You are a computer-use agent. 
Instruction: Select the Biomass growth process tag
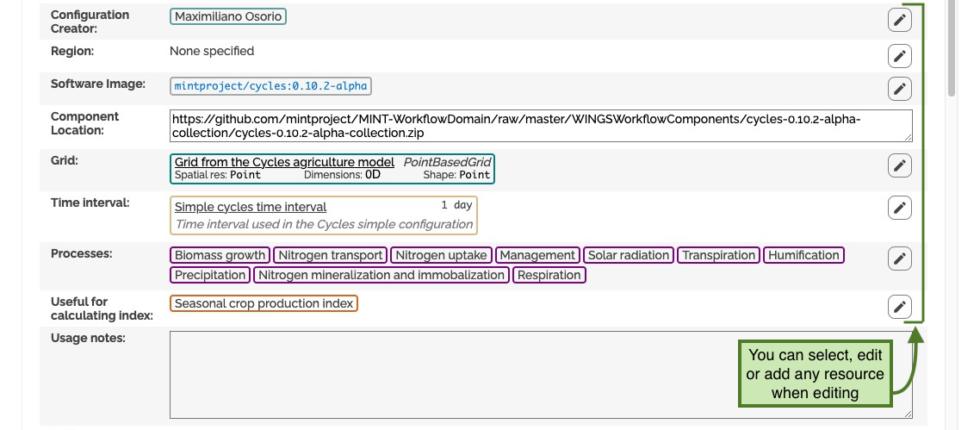pos(220,255)
